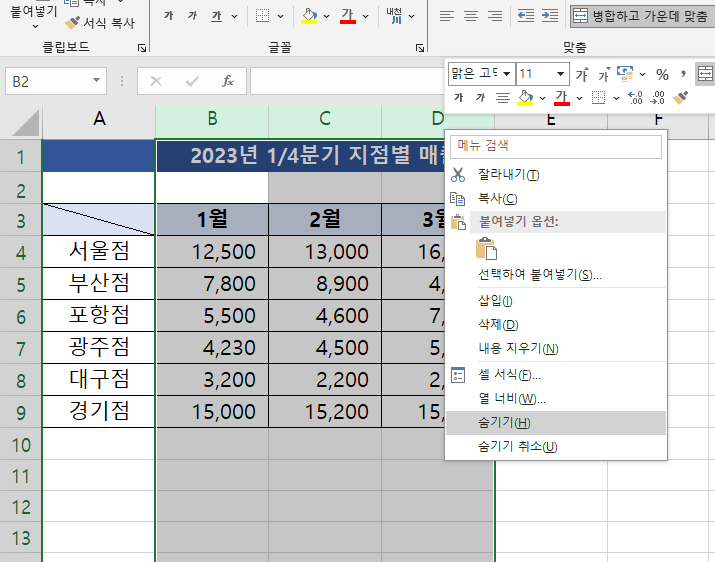Choose Column Width (열 너비) option

pos(556,399)
